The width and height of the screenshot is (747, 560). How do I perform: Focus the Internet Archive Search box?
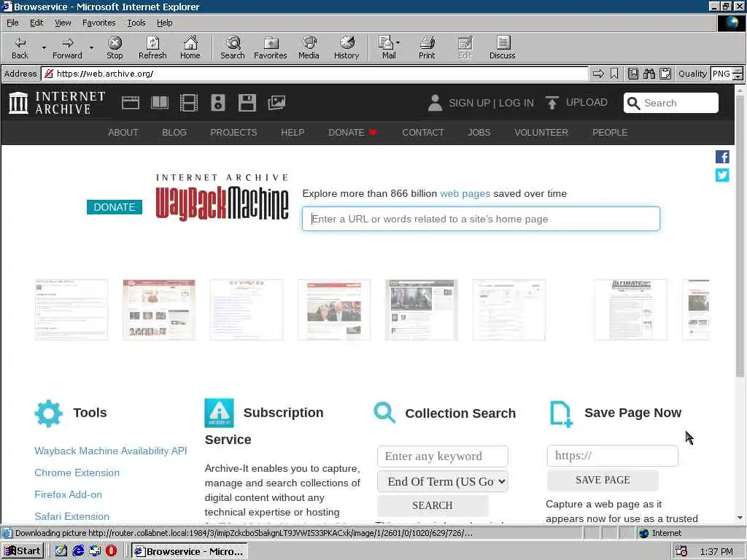(671, 103)
